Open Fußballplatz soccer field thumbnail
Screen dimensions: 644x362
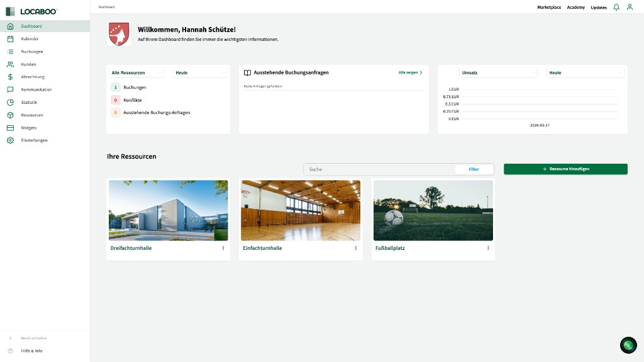[433, 210]
